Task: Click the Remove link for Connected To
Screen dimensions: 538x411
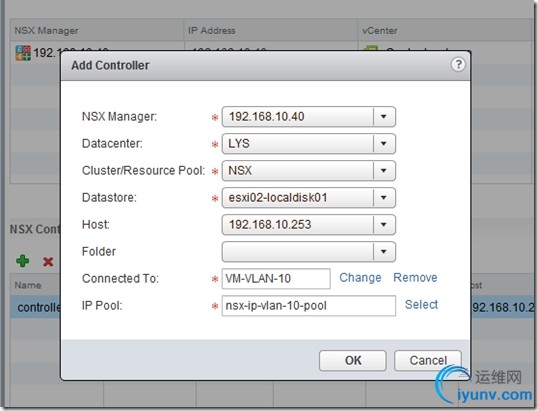Action: pos(415,278)
